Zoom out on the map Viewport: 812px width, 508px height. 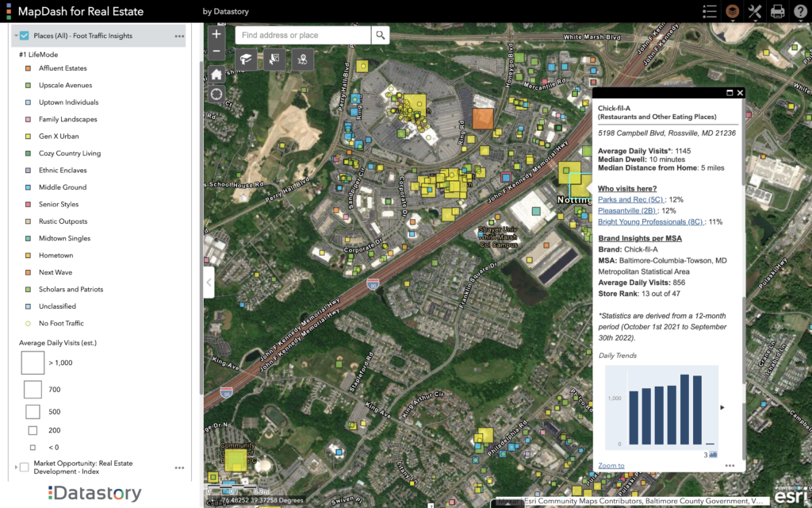click(216, 52)
